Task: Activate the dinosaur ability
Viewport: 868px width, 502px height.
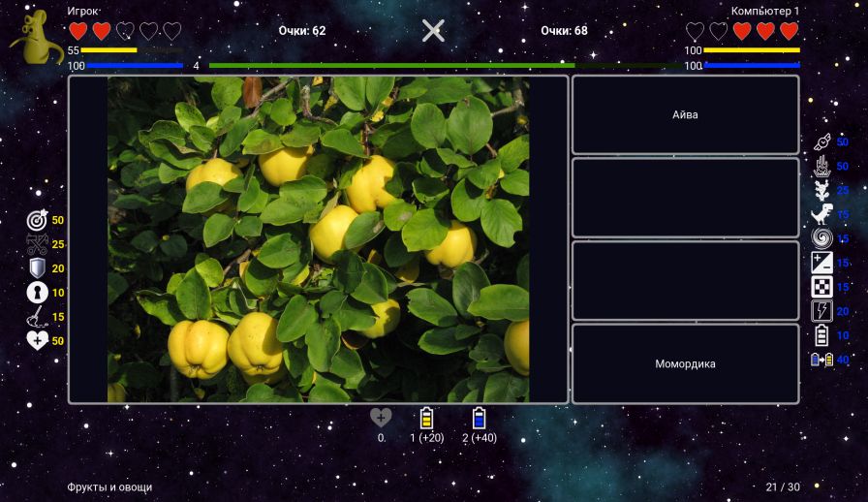Action: 821,214
